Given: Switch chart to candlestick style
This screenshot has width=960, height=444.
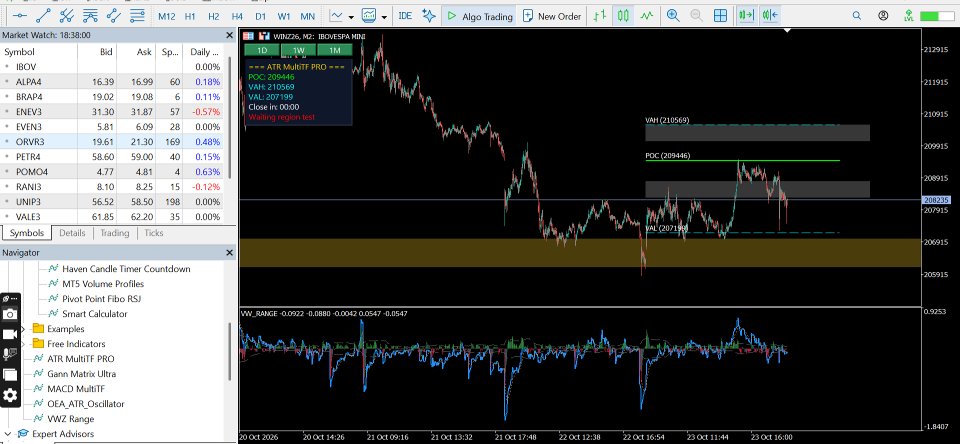Looking at the screenshot, I should click(x=623, y=16).
